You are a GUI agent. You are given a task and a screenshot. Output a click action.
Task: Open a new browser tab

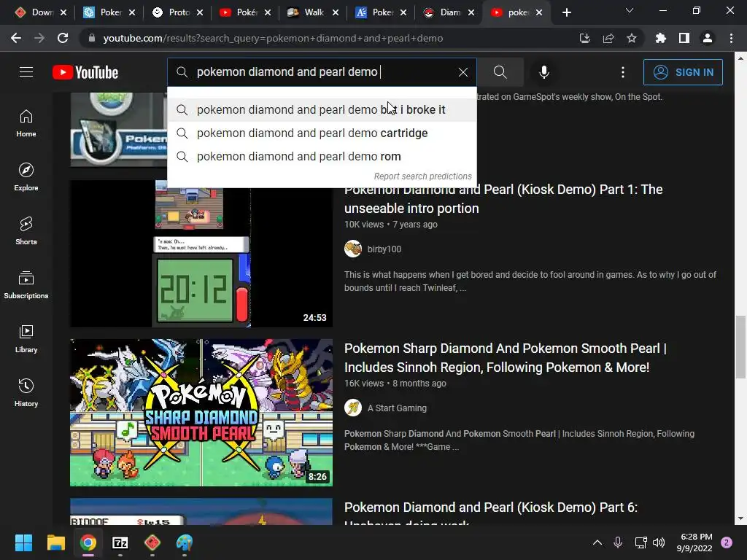(x=566, y=12)
